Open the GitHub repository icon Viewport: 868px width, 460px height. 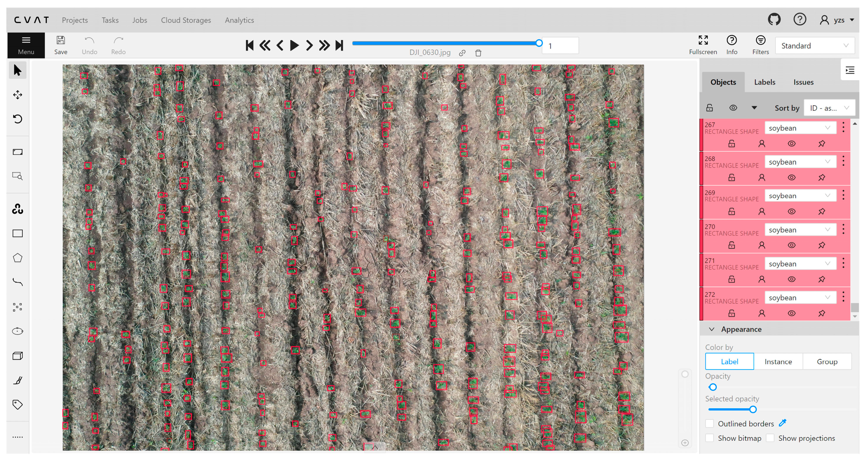click(774, 20)
